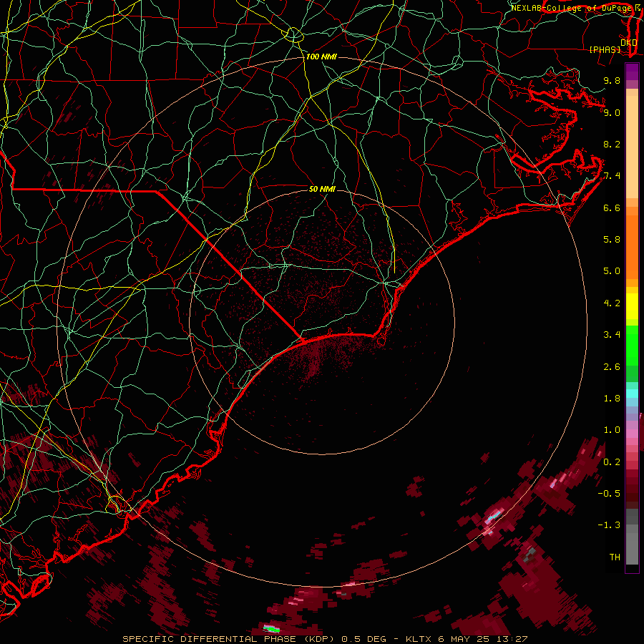Click the NEXLAB-College of DuPage label
Screen dimensions: 644x644
(x=572, y=8)
